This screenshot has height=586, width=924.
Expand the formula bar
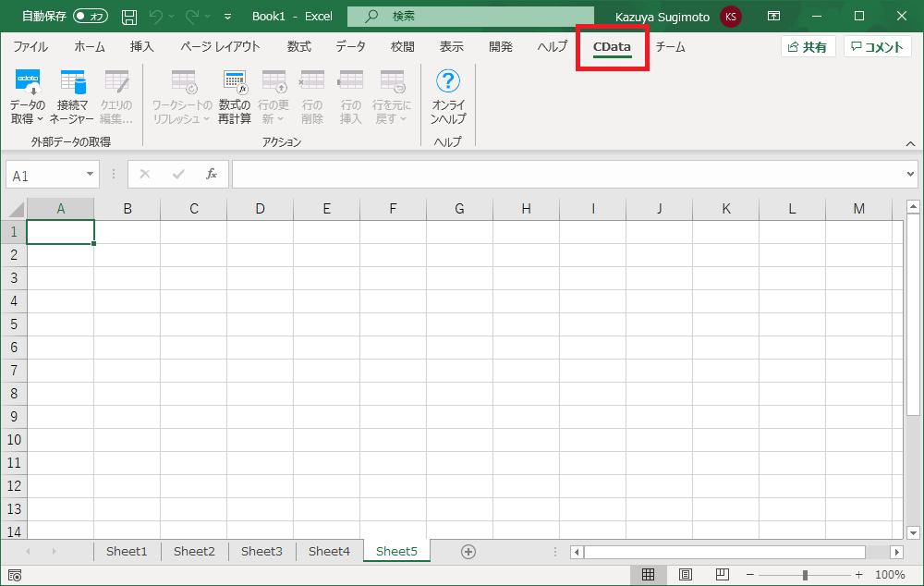click(x=910, y=175)
